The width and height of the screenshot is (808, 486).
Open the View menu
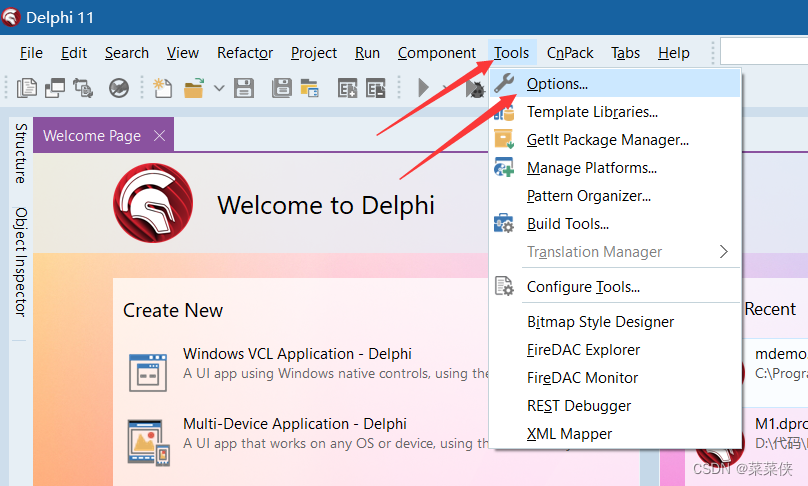pyautogui.click(x=182, y=53)
